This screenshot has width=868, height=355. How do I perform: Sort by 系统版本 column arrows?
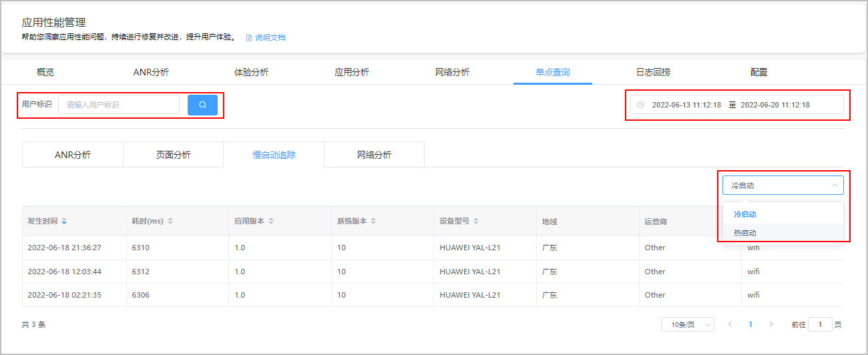click(373, 221)
